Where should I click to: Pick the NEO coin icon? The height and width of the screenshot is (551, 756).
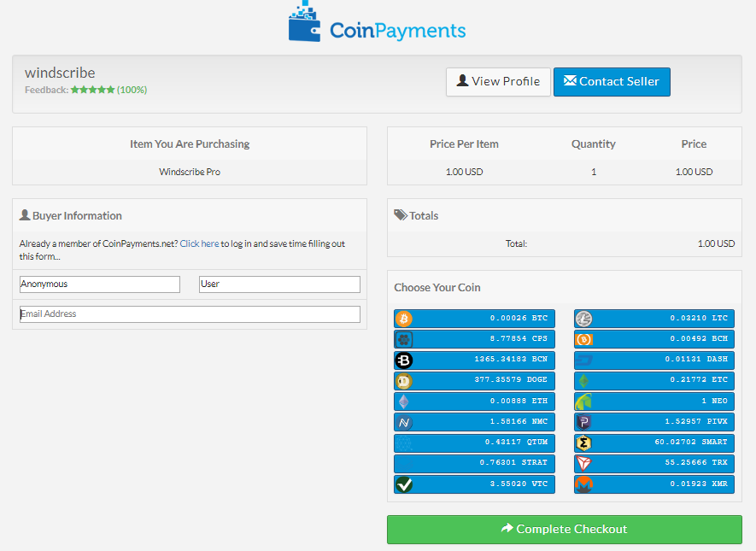tap(584, 402)
